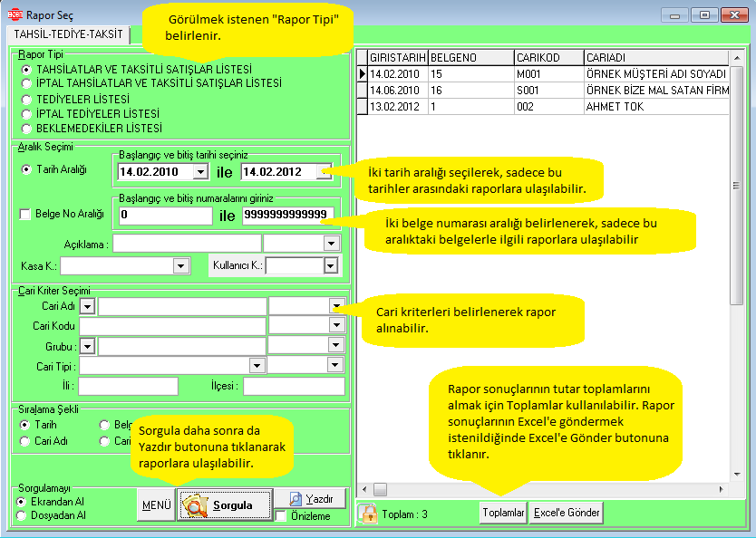Screen dimensions: 756x538
Task: Select İptal Tahsilatlar ve Taksitli Satışlar Listesi
Action: coord(26,83)
